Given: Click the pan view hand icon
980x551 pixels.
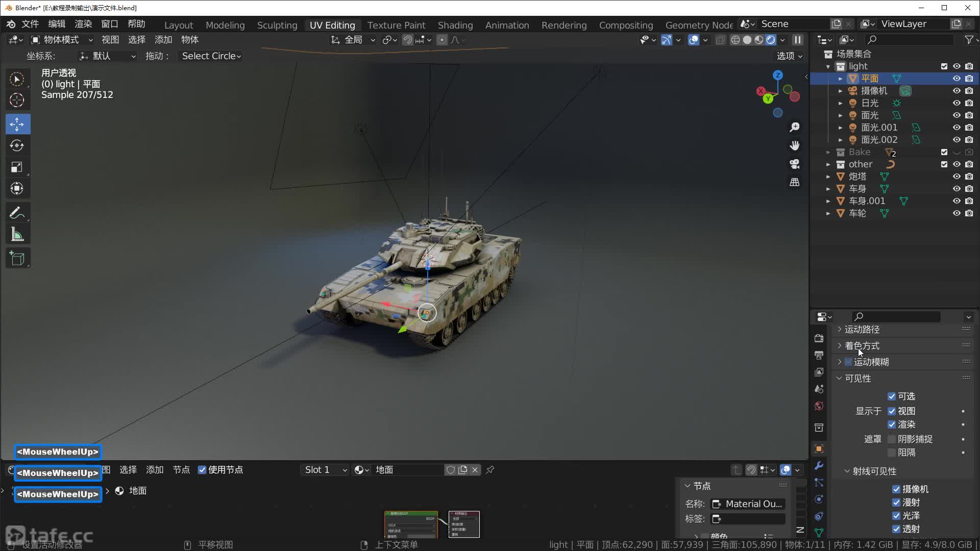Looking at the screenshot, I should 795,145.
